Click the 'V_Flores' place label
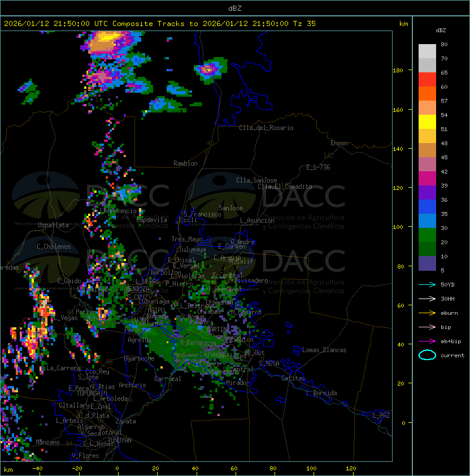 (x=85, y=456)
